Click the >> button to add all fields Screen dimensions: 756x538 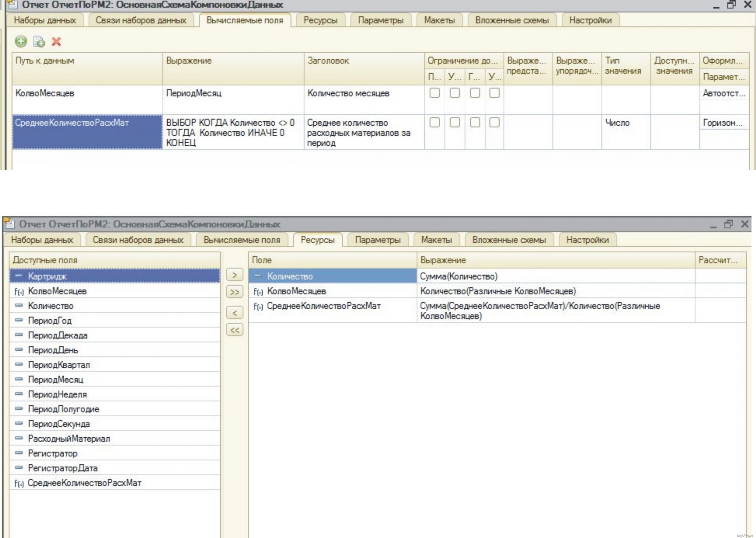pos(235,292)
